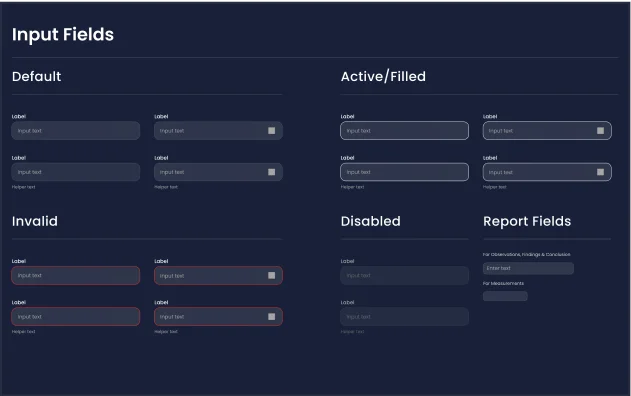
Task: Click square icon in top Invalid field
Action: click(272, 275)
